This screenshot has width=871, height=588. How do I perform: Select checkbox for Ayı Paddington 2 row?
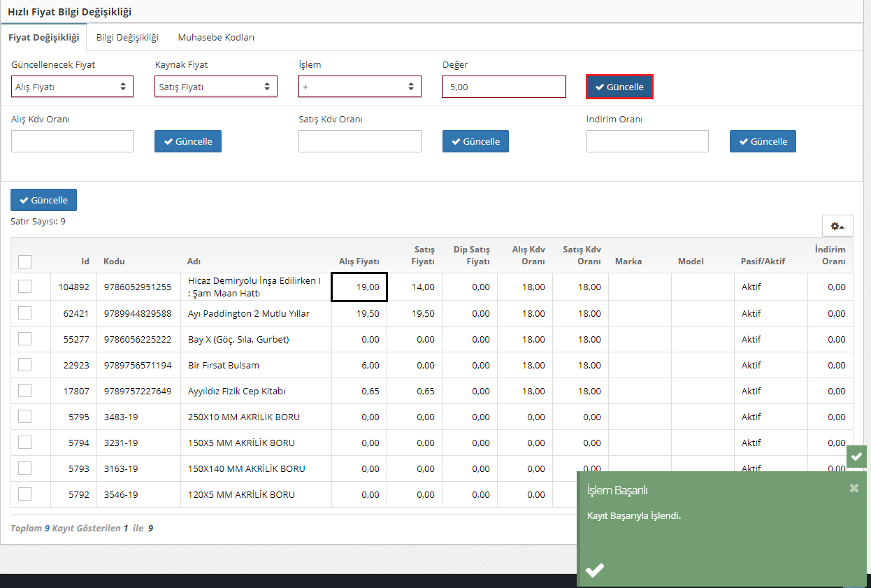(25, 313)
